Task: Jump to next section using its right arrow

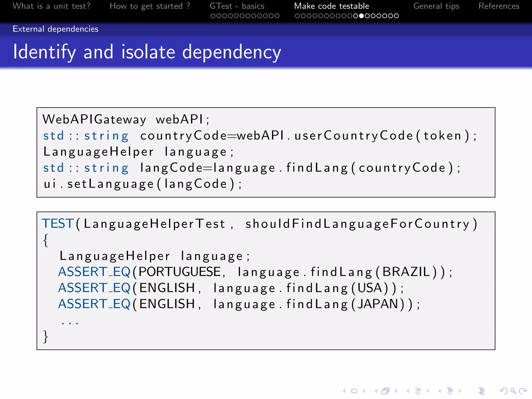Action: [460, 391]
